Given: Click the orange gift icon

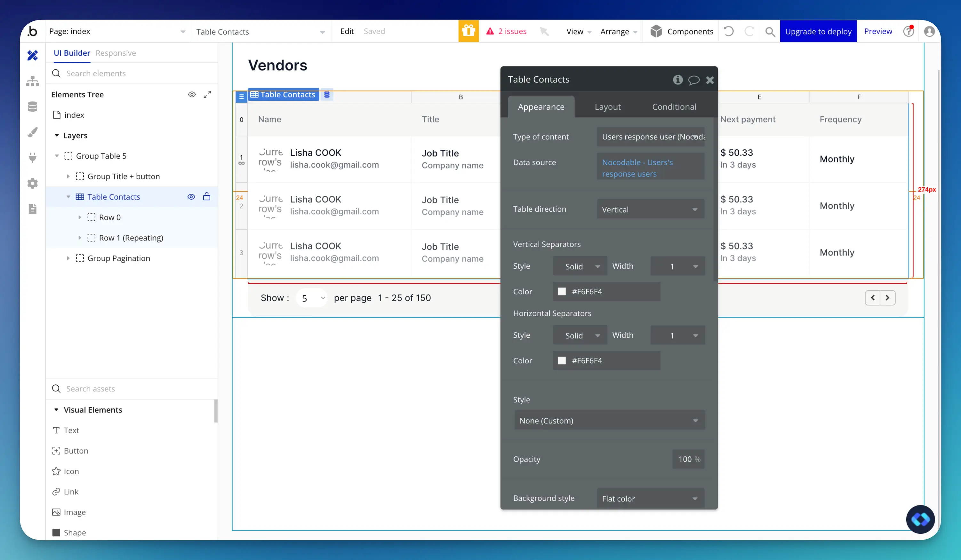Looking at the screenshot, I should (x=468, y=31).
